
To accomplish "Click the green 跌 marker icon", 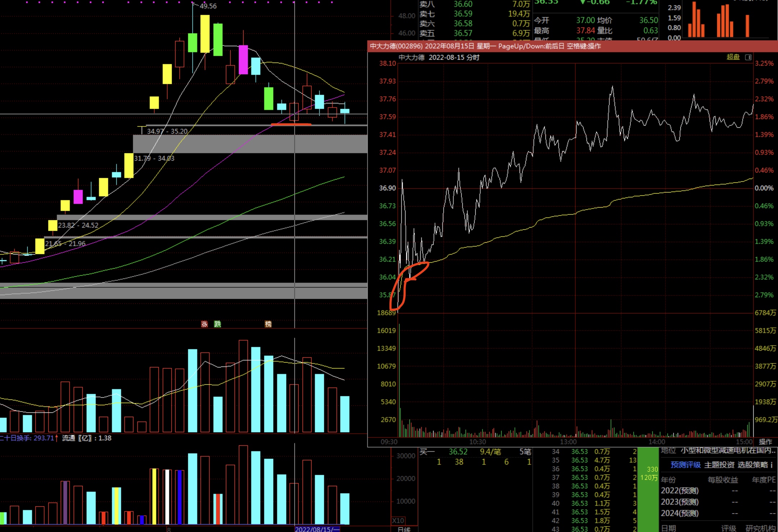I will click(x=217, y=324).
